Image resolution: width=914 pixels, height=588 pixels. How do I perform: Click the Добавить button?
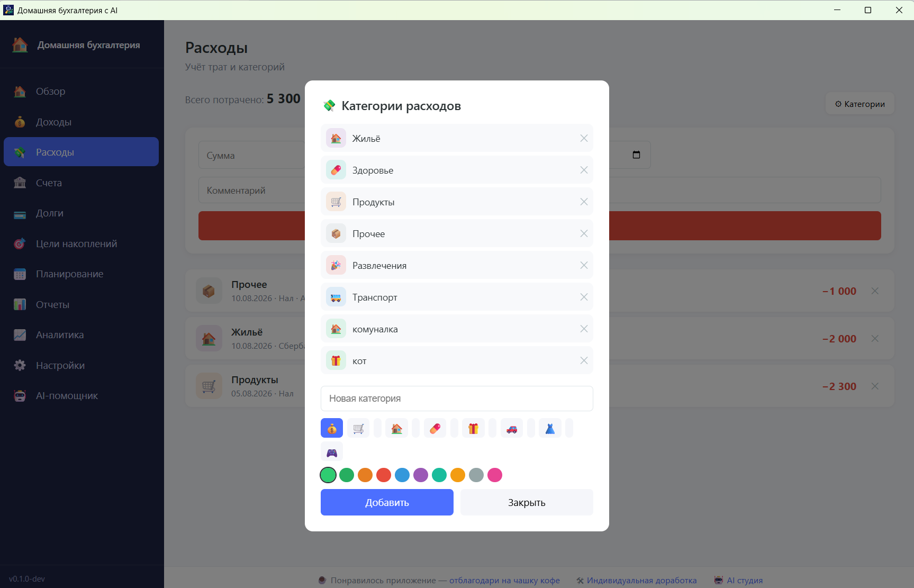387,502
